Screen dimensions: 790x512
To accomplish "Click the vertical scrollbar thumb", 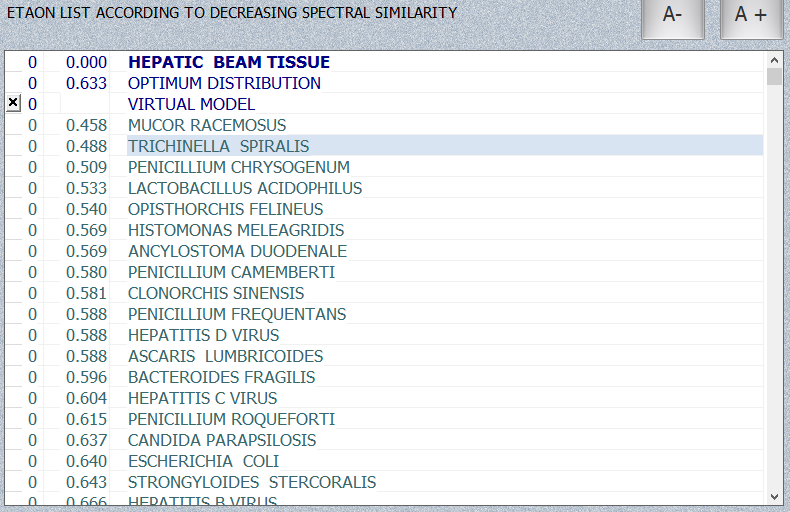I will tap(774, 77).
